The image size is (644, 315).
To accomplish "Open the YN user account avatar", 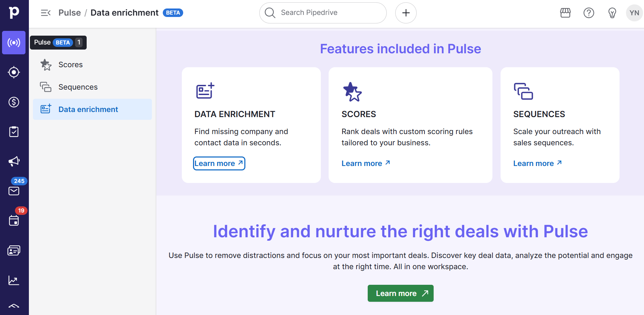I will (x=634, y=13).
